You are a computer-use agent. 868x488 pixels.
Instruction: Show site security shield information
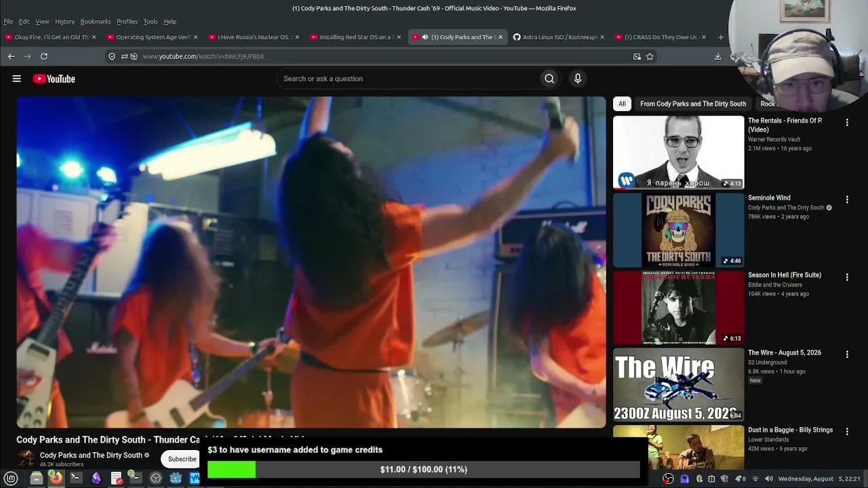pos(113,56)
